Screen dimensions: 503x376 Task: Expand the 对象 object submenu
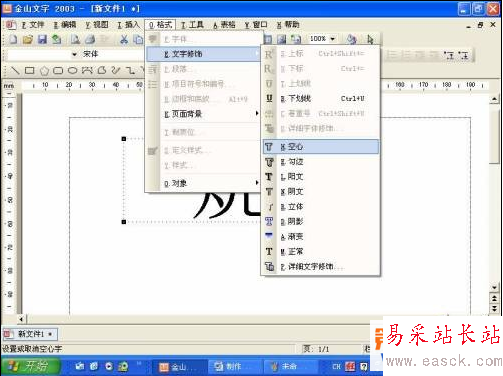[203, 183]
